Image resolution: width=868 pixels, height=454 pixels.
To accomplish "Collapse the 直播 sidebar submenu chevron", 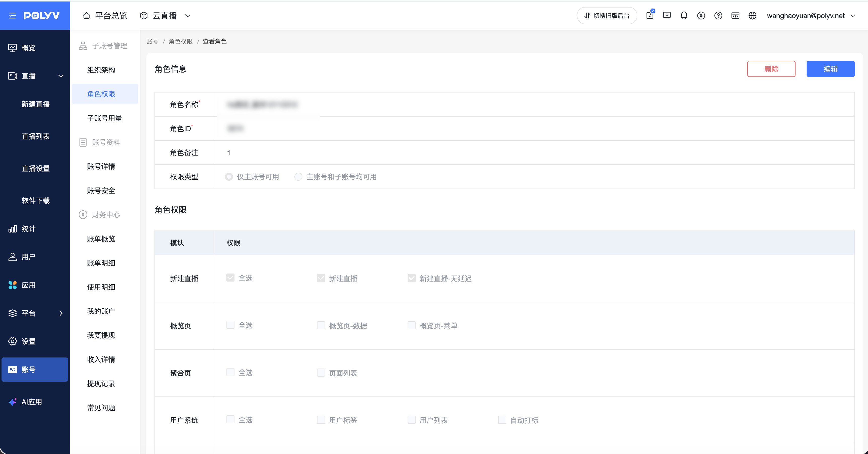I will pyautogui.click(x=61, y=76).
